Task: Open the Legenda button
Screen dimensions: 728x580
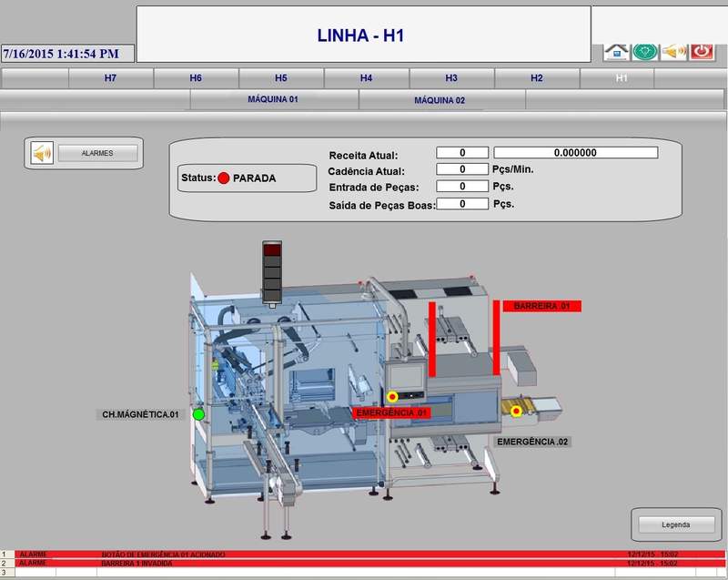Action: 676,524
